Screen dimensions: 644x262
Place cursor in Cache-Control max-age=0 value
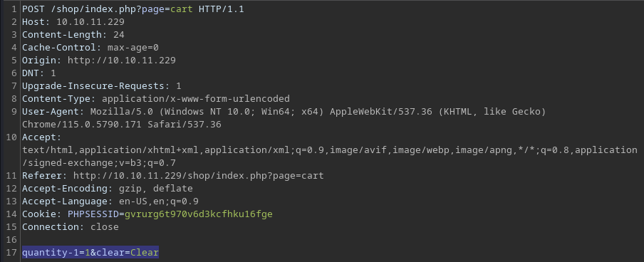133,48
